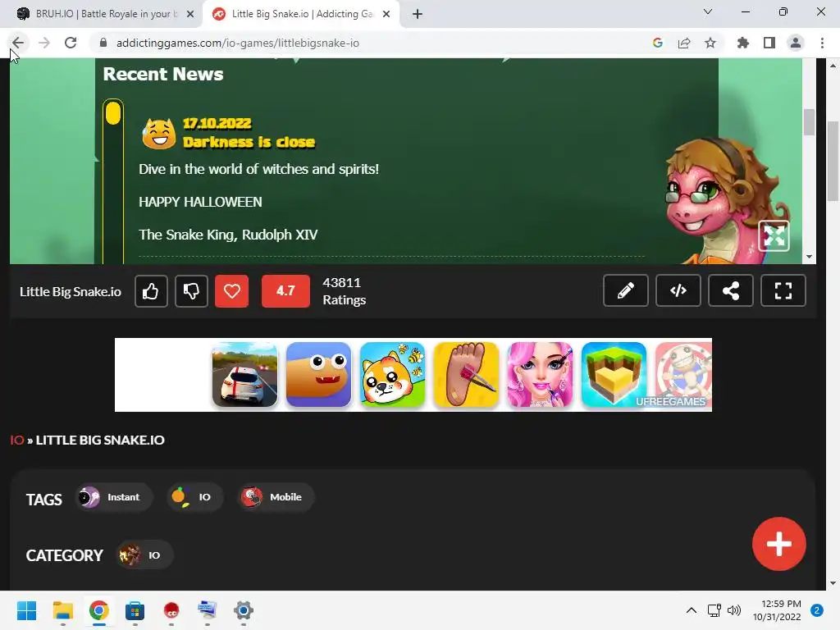Open the notification badge in taskbar
This screenshot has width=840, height=630.
[x=817, y=610]
